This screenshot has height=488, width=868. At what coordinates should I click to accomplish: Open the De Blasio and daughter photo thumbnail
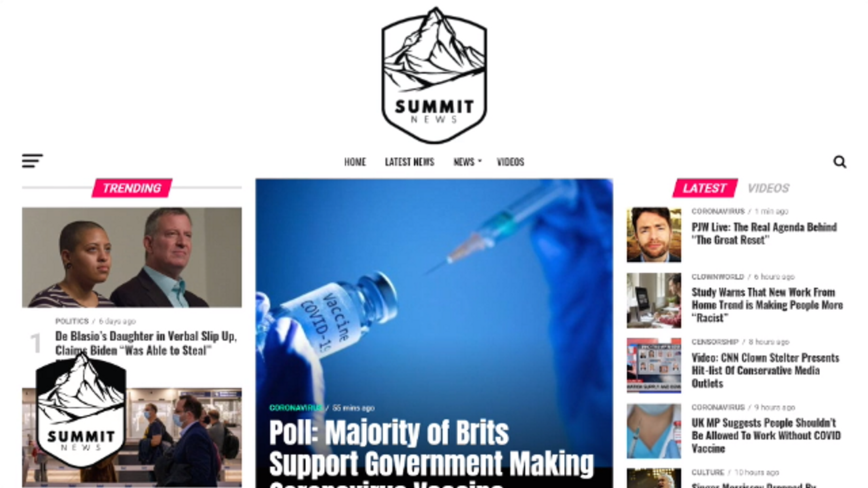click(132, 258)
